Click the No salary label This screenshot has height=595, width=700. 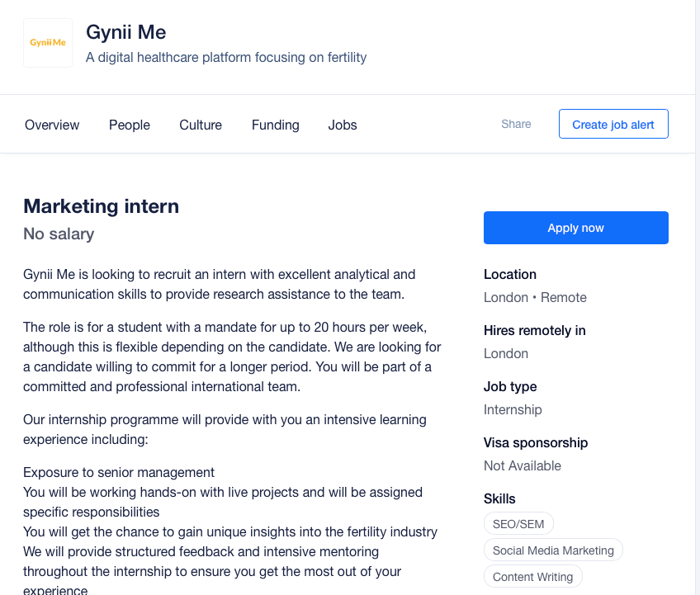pos(59,234)
